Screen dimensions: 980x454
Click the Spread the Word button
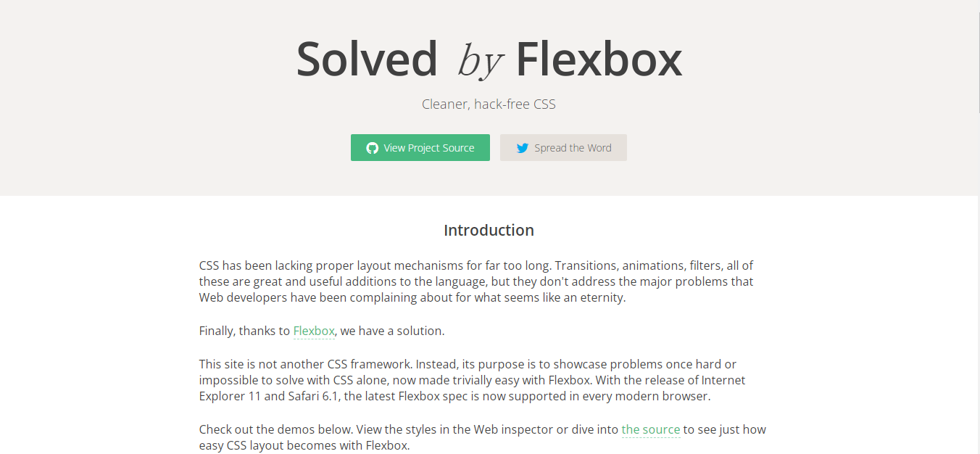pyautogui.click(x=563, y=147)
